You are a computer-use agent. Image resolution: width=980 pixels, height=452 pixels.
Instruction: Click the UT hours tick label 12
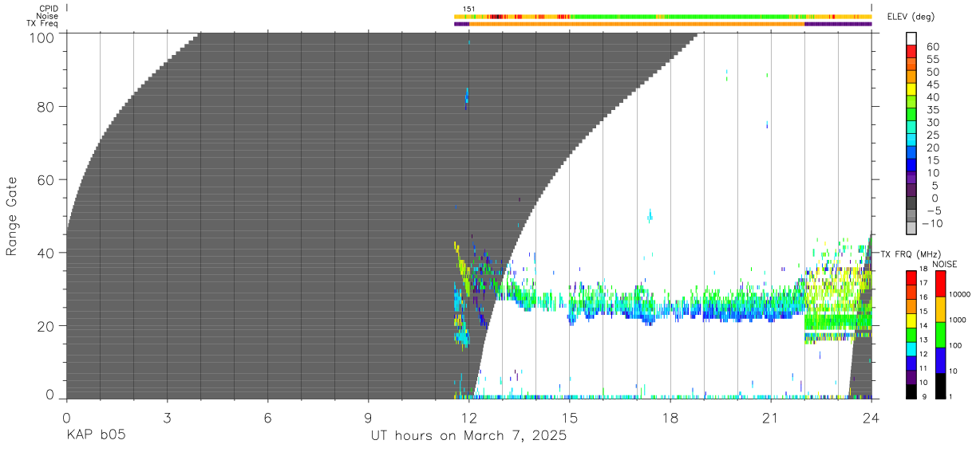coord(468,417)
